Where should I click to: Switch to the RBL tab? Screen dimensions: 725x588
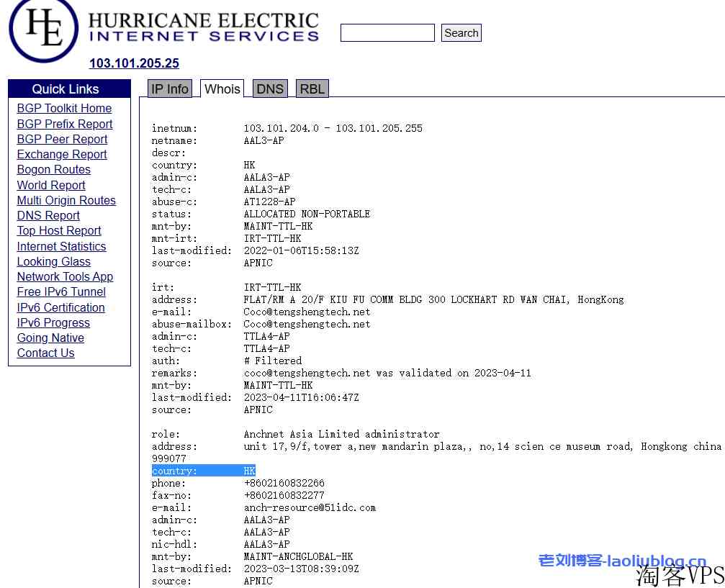[312, 89]
